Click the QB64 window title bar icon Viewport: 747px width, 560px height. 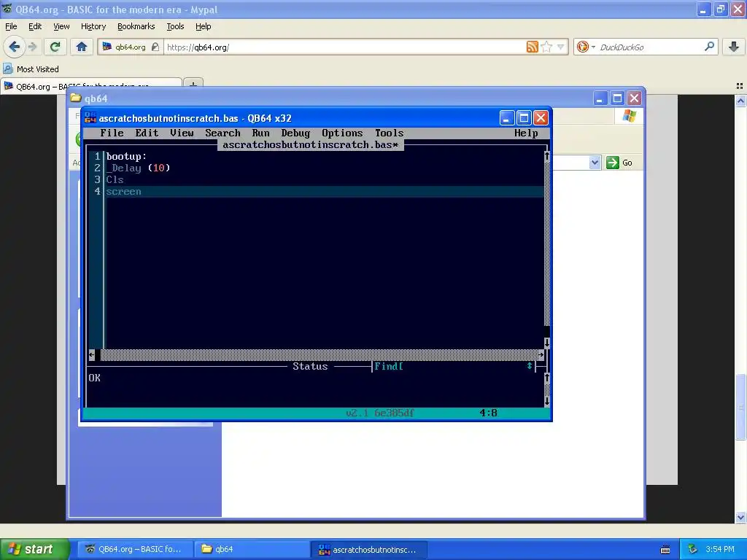(x=90, y=117)
